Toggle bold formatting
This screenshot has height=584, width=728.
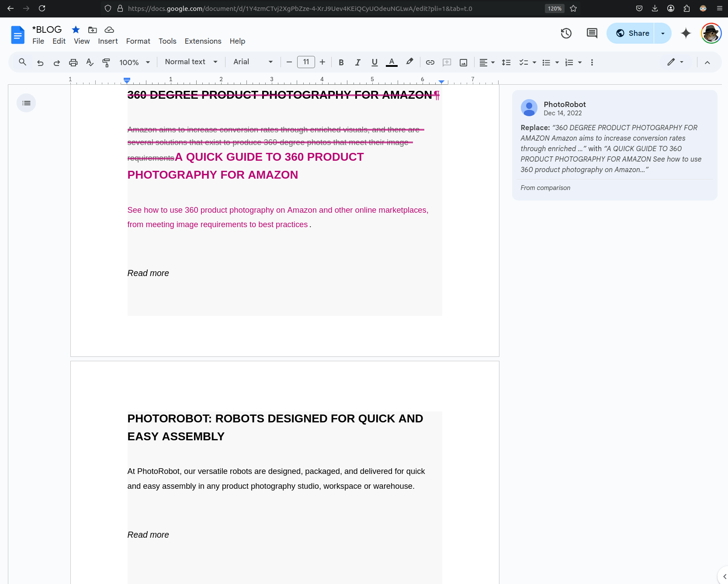coord(341,62)
